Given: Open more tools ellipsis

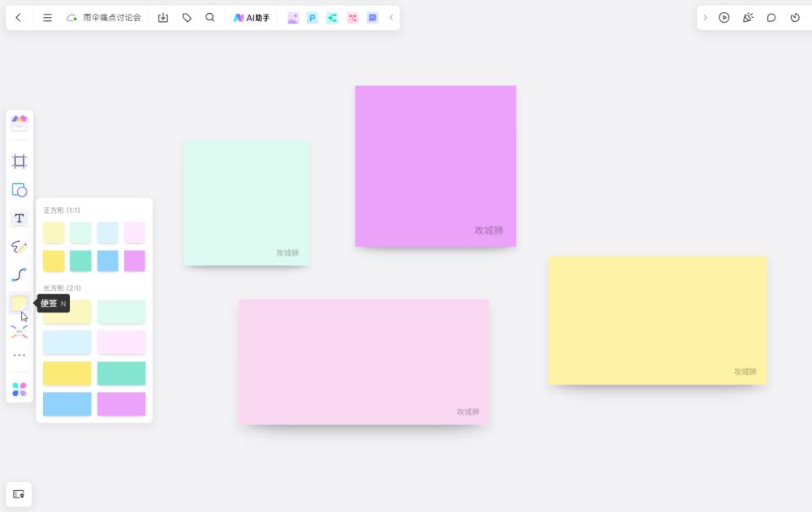Looking at the screenshot, I should (19, 355).
